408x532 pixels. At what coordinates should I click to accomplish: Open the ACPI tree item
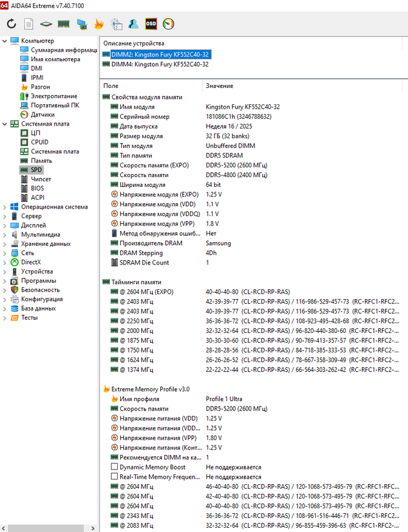click(33, 198)
